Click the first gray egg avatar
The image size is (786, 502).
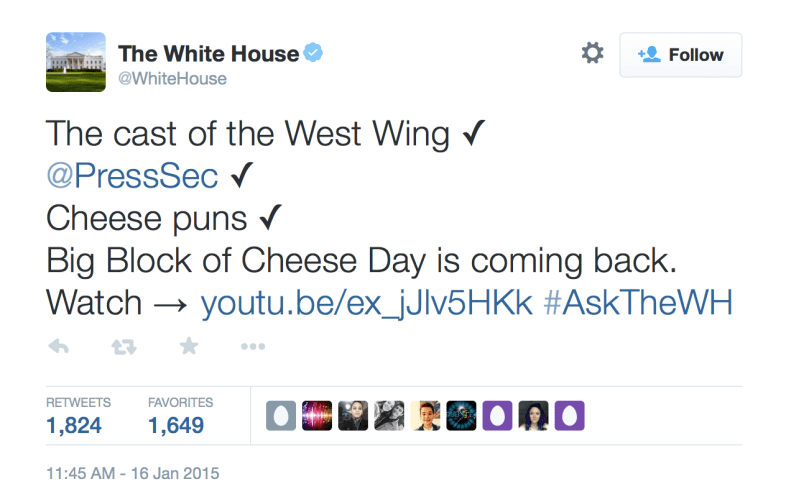tap(281, 416)
